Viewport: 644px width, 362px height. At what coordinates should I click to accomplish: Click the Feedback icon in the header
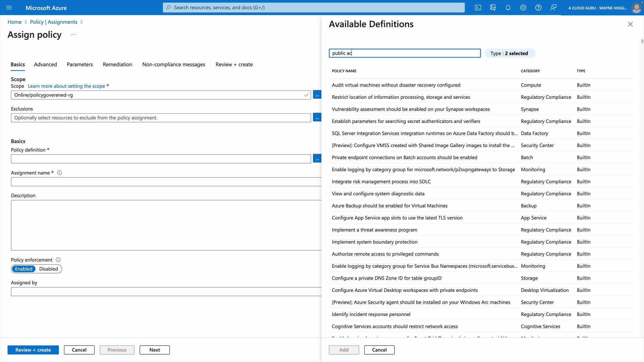[553, 8]
